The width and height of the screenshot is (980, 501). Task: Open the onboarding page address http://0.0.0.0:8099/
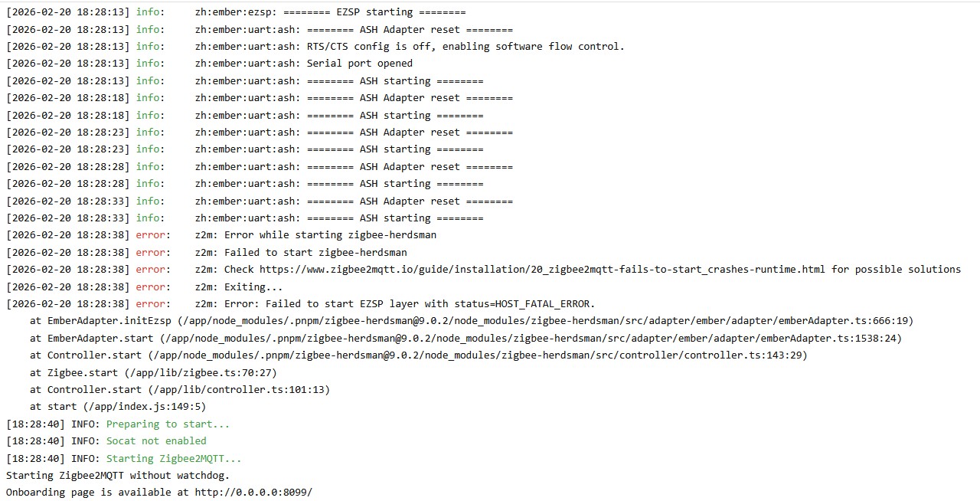click(253, 493)
